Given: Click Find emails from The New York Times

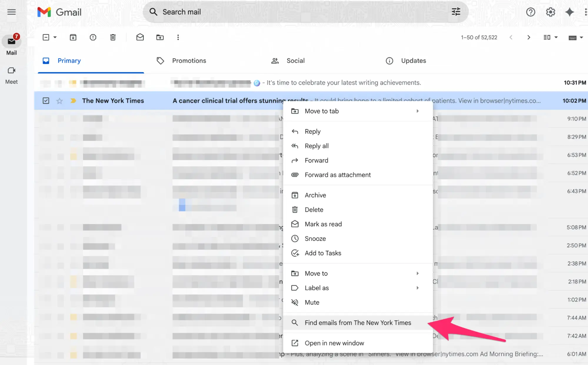Looking at the screenshot, I should [x=358, y=322].
